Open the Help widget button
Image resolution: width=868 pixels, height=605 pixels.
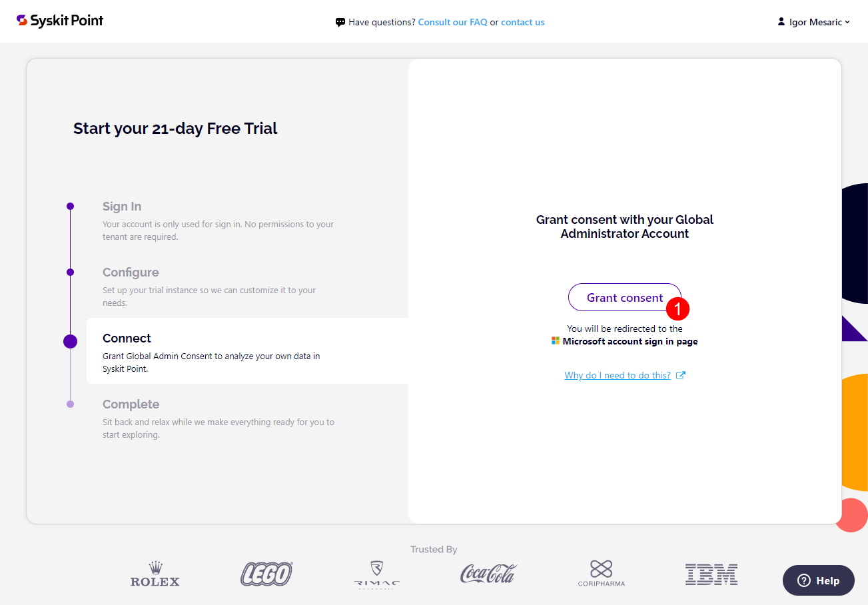point(818,580)
